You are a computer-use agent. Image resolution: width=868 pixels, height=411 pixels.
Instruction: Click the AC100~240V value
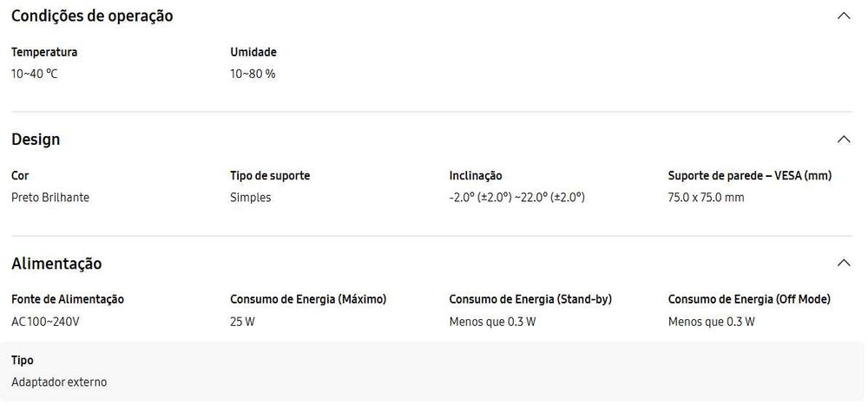tap(46, 322)
